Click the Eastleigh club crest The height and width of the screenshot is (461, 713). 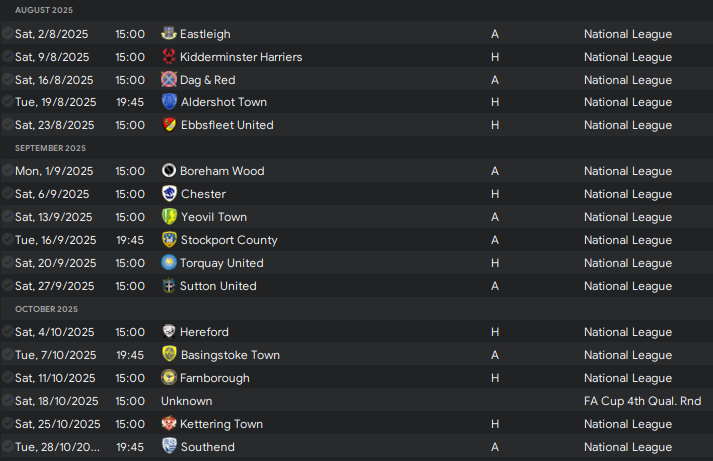169,33
